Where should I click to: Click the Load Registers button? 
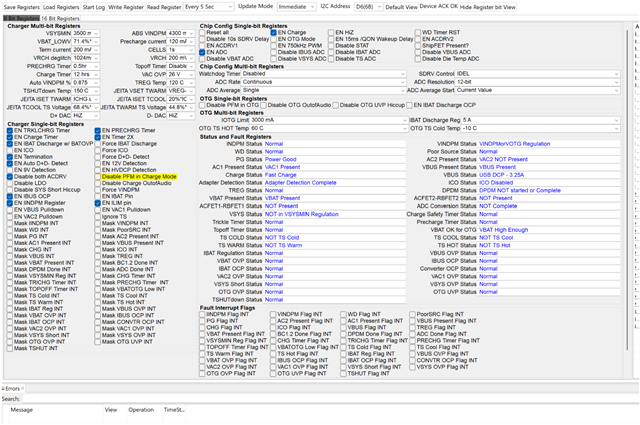(x=61, y=7)
